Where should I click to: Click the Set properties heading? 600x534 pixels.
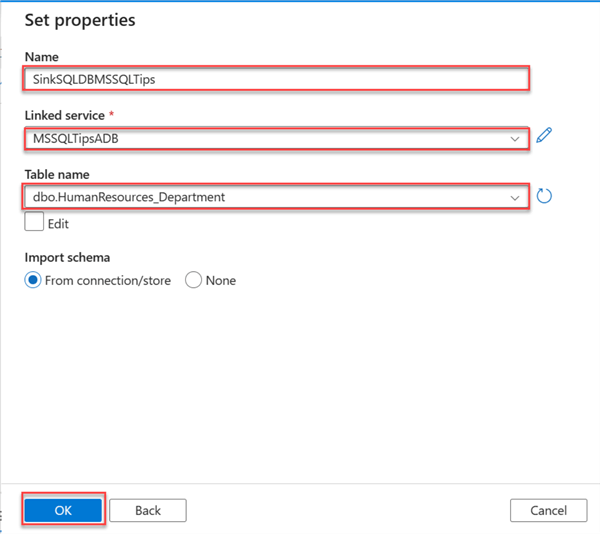pyautogui.click(x=80, y=21)
